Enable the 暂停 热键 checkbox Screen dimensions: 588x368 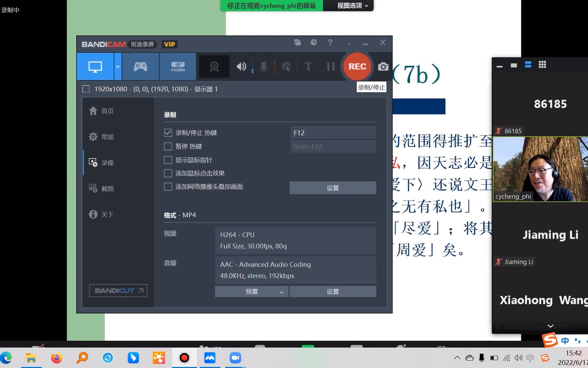168,147
